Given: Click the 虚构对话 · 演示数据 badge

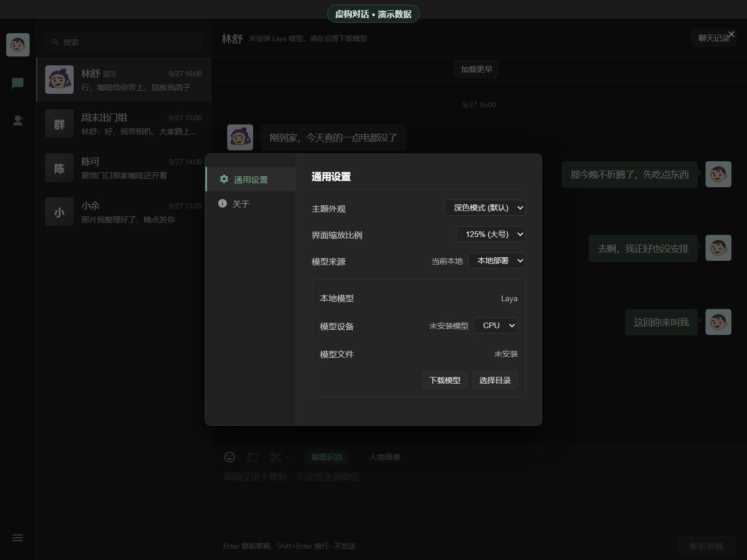Looking at the screenshot, I should pyautogui.click(x=374, y=14).
